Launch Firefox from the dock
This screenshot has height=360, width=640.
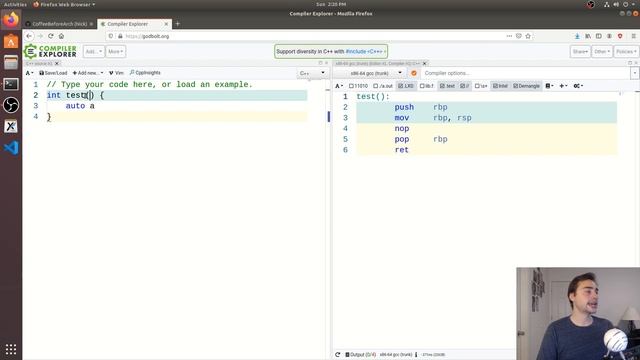coord(11,20)
